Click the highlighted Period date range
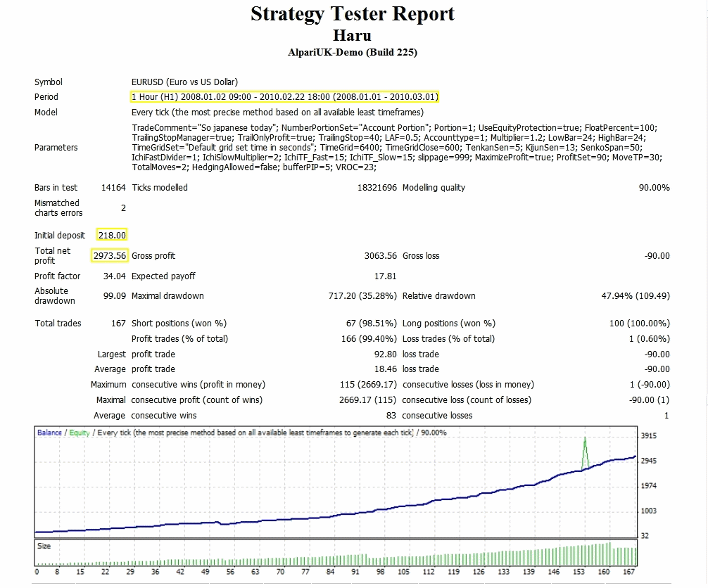The width and height of the screenshot is (708, 588). pyautogui.click(x=288, y=97)
